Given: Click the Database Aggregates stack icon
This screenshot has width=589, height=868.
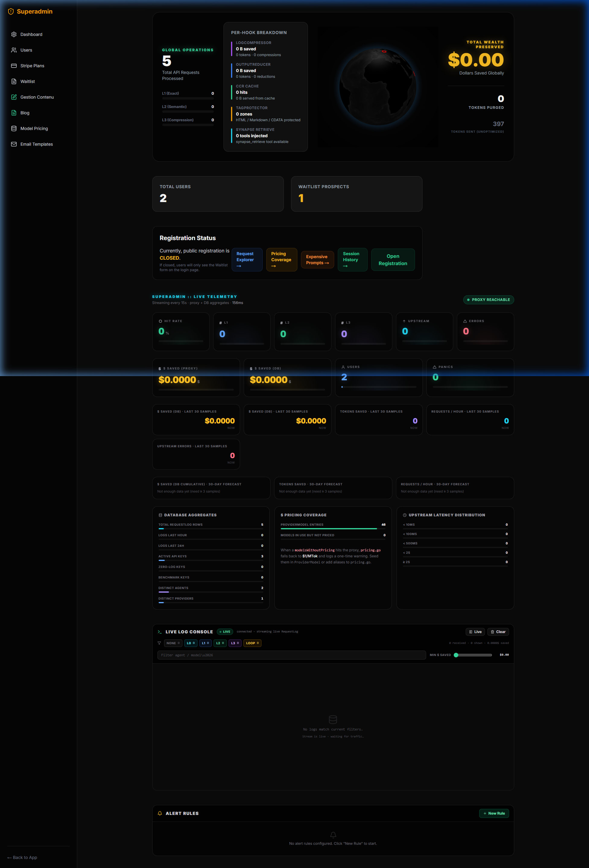Looking at the screenshot, I should click(160, 515).
